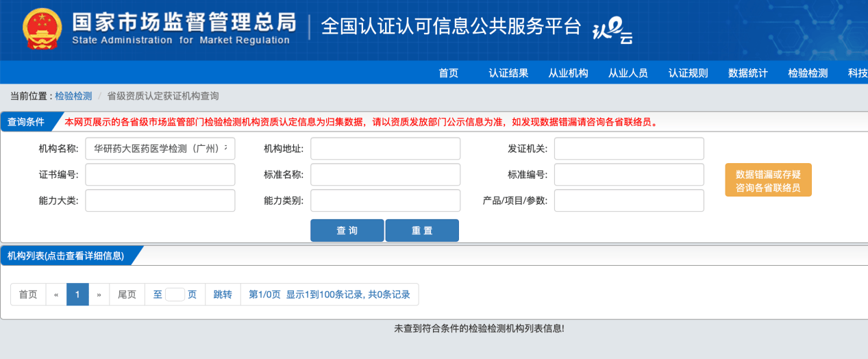
Task: Click the next page » arrow
Action: 99,295
